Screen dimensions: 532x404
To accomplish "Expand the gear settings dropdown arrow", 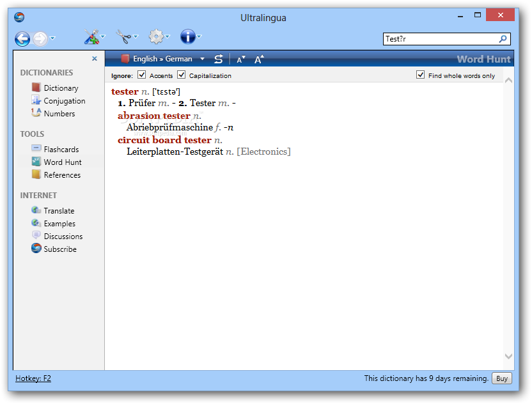I will click(168, 36).
